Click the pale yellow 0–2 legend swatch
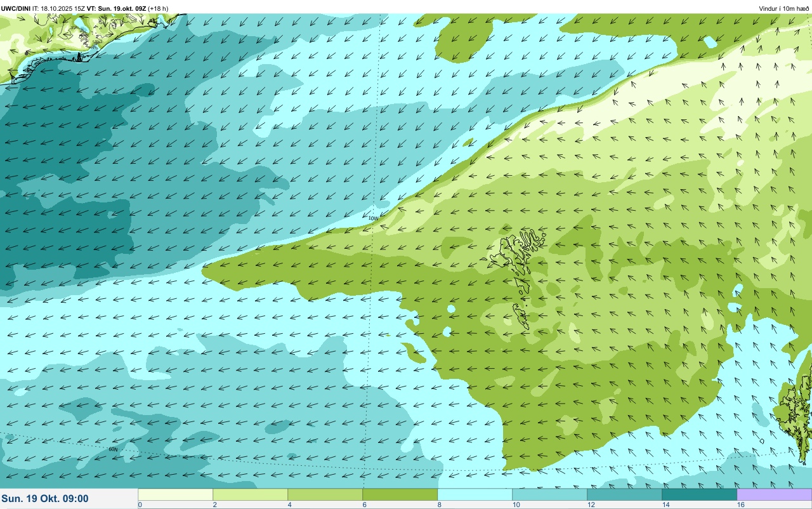 pyautogui.click(x=175, y=494)
